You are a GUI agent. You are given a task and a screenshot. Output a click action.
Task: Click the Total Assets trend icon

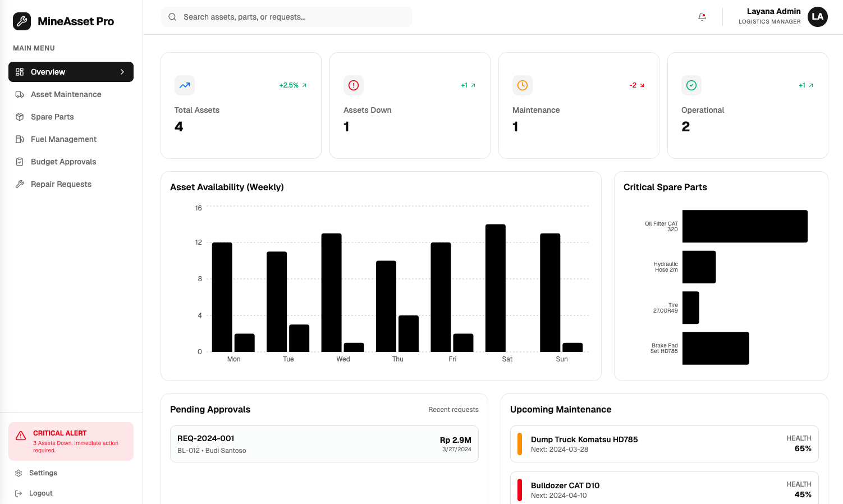point(185,85)
